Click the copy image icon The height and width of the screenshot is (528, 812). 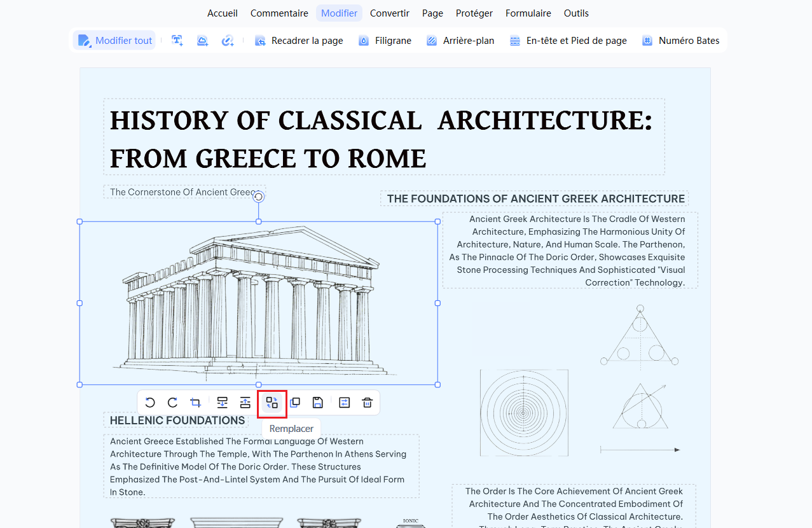[x=295, y=403]
